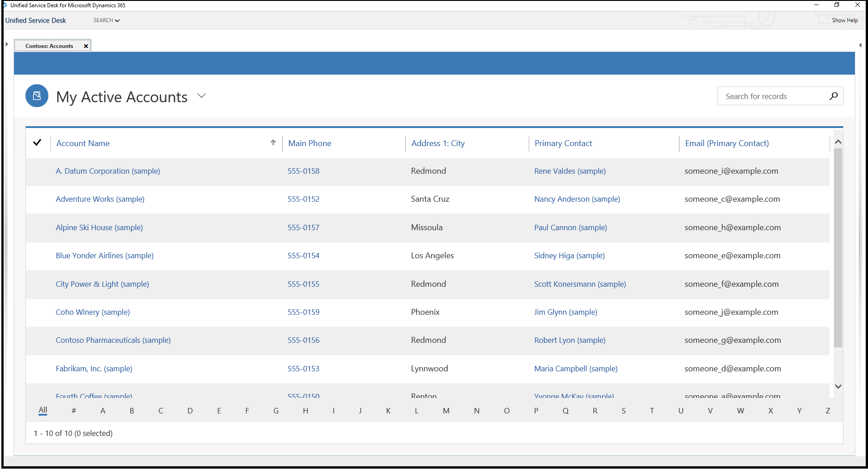Sort by Address 1: City column header
The width and height of the screenshot is (868, 469).
438,143
